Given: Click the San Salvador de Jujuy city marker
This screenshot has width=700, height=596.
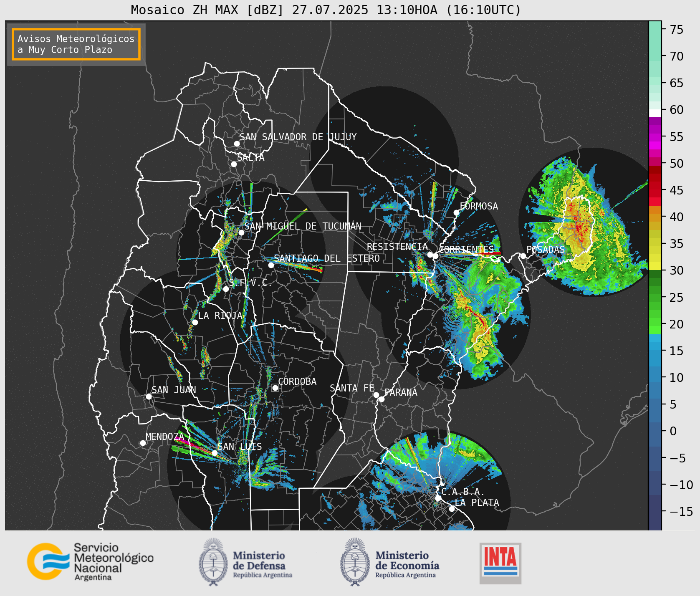Looking at the screenshot, I should (x=237, y=144).
